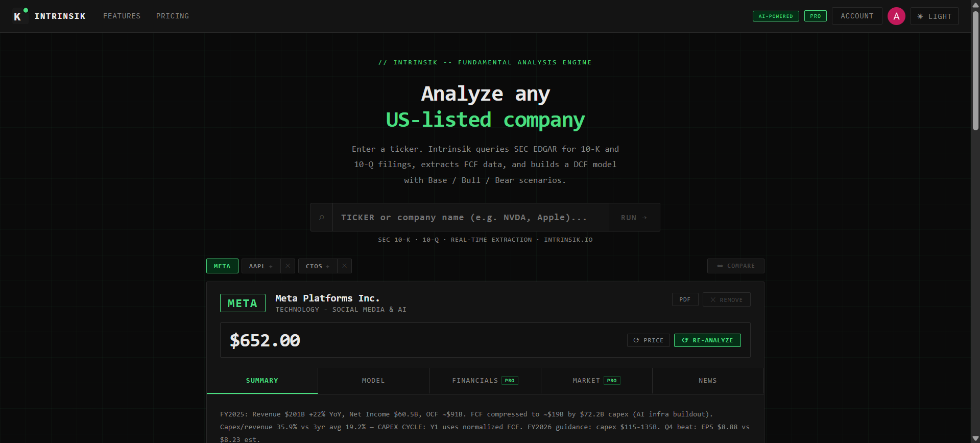Close the AAPL ticker tab

[288, 266]
